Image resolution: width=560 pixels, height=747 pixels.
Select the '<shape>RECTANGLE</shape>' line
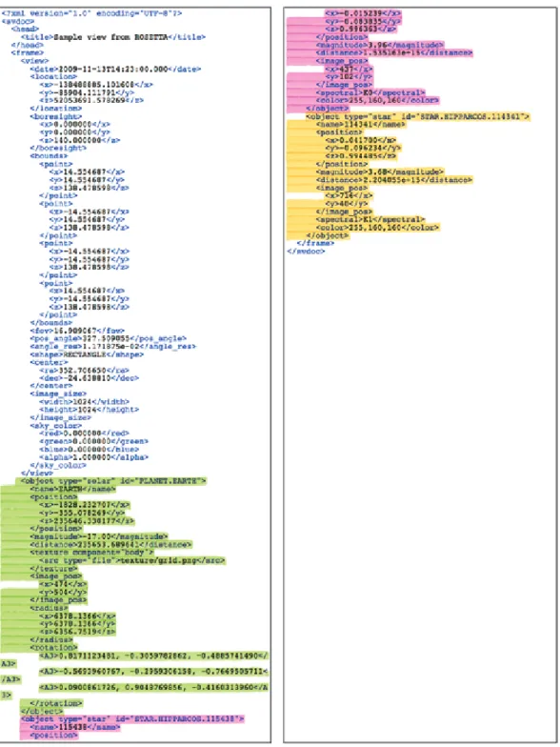click(x=87, y=354)
